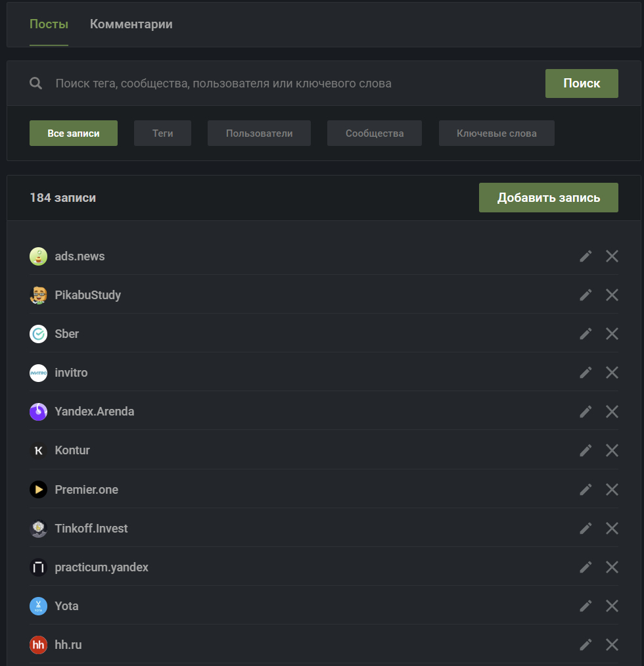Screen dimensions: 644x666
Task: Select the Посты tab
Action: click(x=49, y=24)
